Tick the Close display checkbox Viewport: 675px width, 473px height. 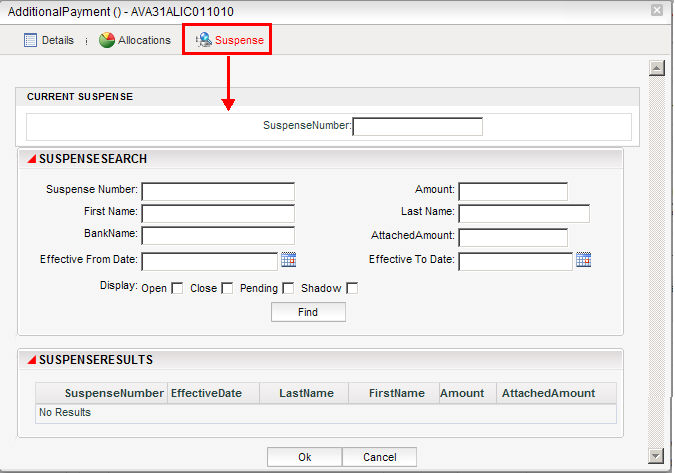[227, 288]
